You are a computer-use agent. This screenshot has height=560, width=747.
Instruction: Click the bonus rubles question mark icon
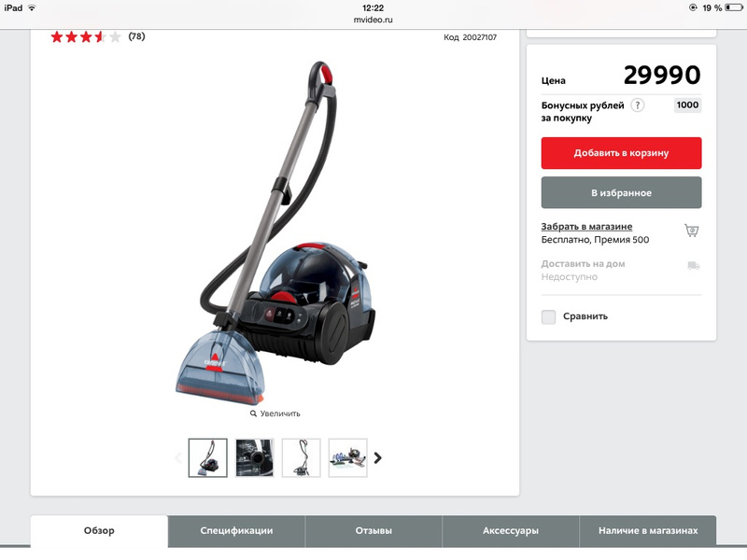point(638,105)
